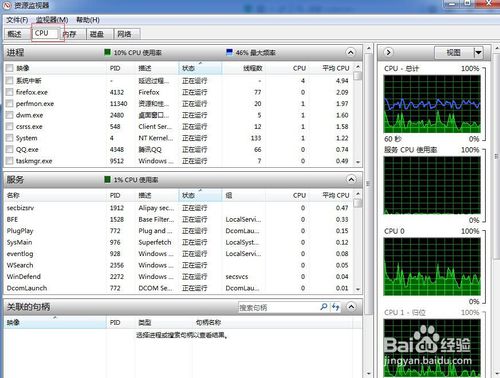Click the secsvcs group cell
The image size is (500, 378).
pos(237,277)
